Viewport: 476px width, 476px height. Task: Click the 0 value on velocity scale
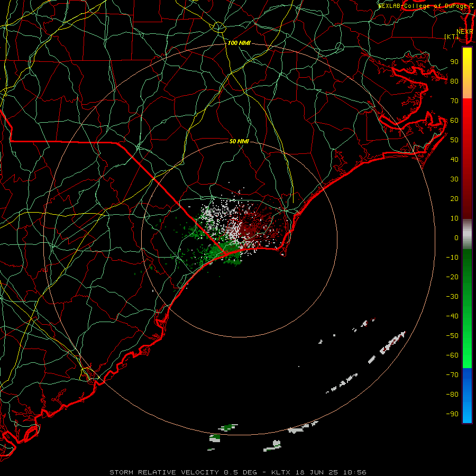point(456,238)
